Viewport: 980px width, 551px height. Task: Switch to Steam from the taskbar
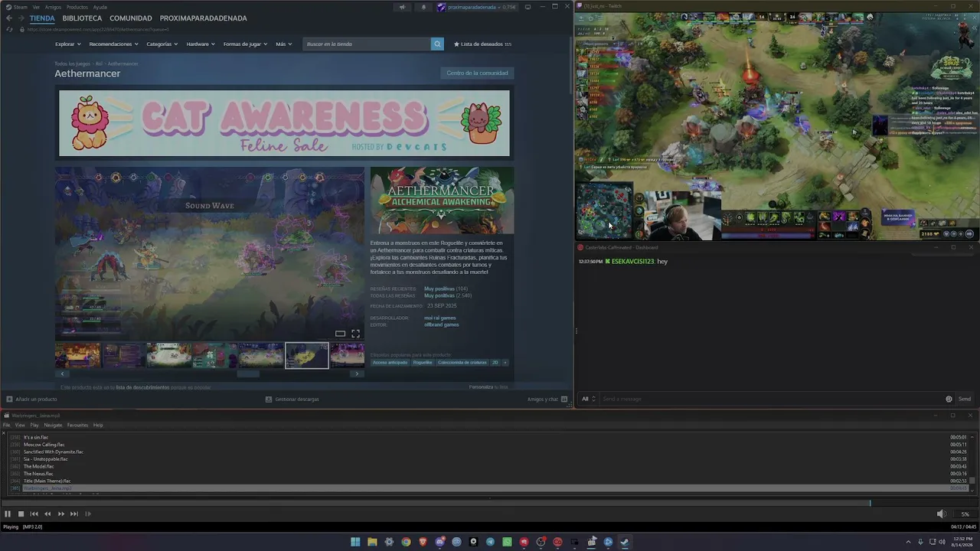pyautogui.click(x=625, y=542)
